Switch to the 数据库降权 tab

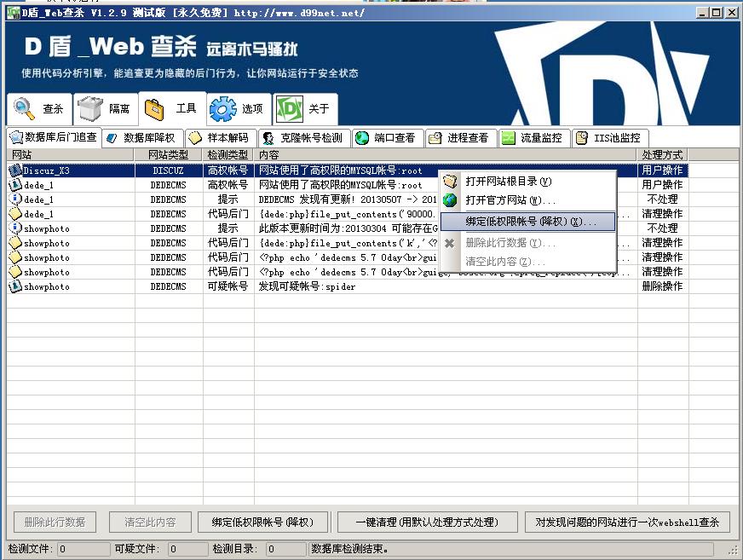click(x=142, y=138)
